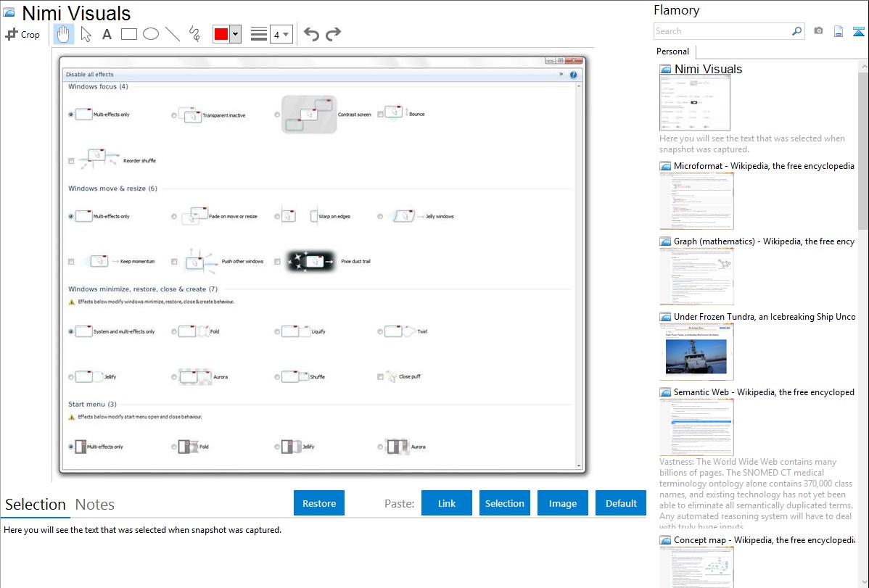Select the freehand scribble tool
Viewport: 869px width, 588px height.
pos(194,34)
